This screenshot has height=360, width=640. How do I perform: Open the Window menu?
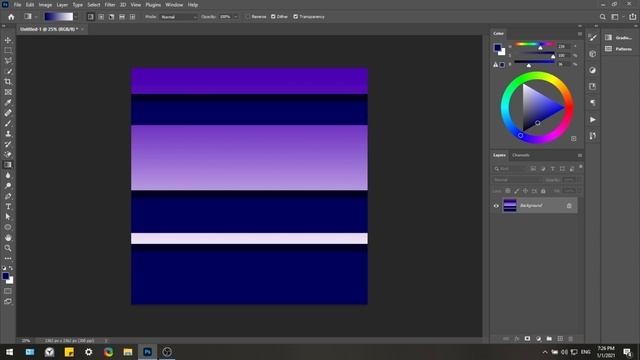coord(174,5)
